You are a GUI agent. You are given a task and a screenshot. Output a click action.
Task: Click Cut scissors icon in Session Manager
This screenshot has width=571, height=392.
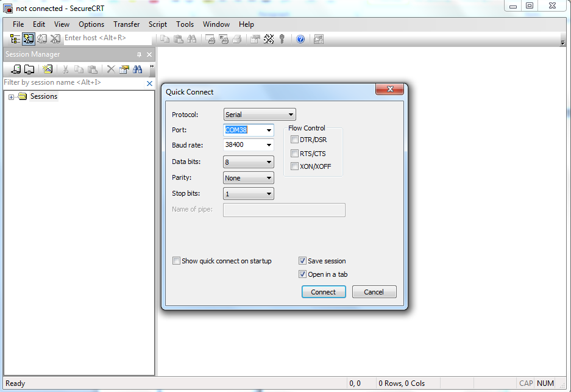pos(66,69)
